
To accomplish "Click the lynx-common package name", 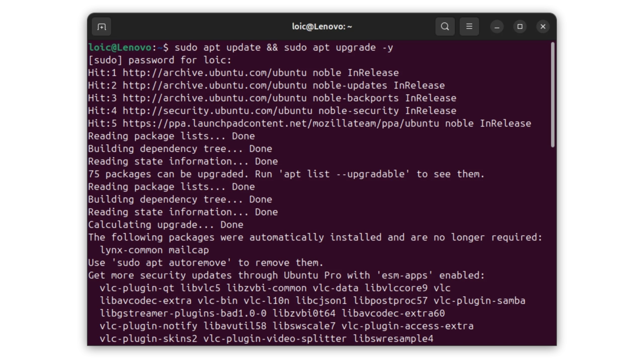I will click(131, 250).
